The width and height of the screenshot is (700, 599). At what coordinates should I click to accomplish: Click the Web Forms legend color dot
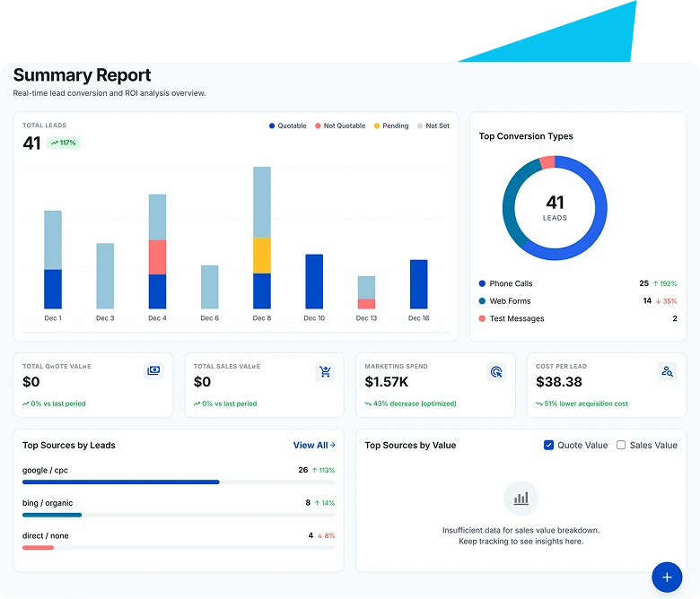coord(482,301)
